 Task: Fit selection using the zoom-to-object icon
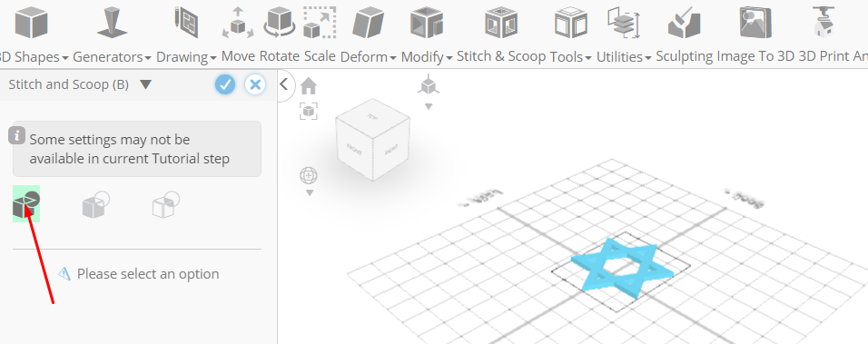(309, 111)
